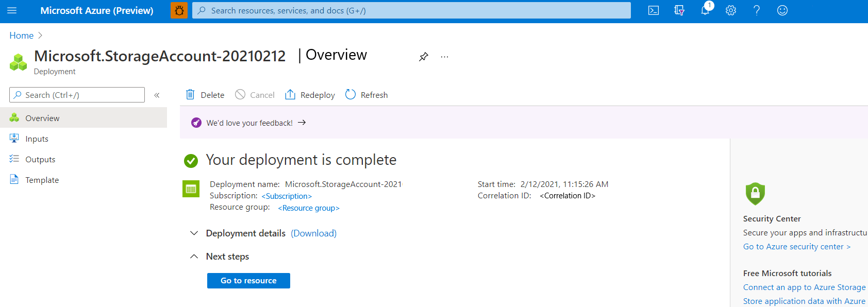The width and height of the screenshot is (868, 307).
Task: Click the Deployment name value text
Action: [343, 184]
